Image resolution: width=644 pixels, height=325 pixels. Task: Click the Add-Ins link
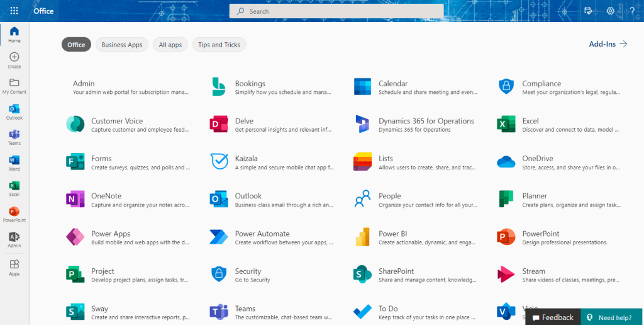608,44
